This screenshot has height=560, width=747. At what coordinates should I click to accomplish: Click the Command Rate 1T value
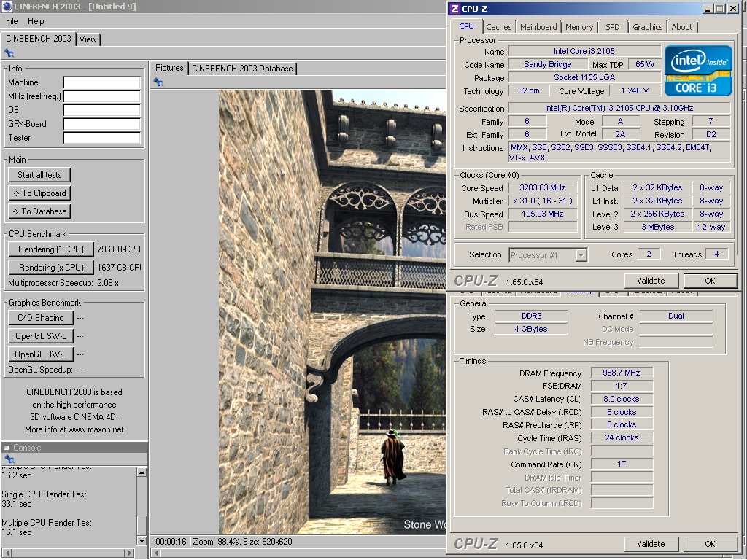pyautogui.click(x=622, y=464)
